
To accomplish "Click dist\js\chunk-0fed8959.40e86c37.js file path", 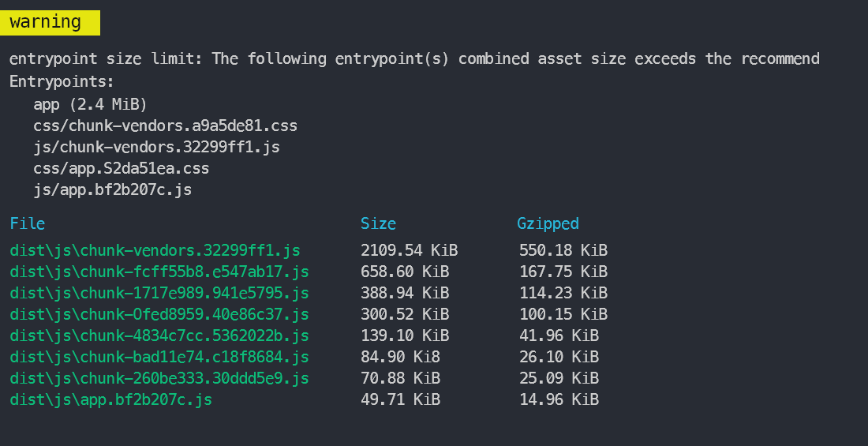I will pos(159,314).
